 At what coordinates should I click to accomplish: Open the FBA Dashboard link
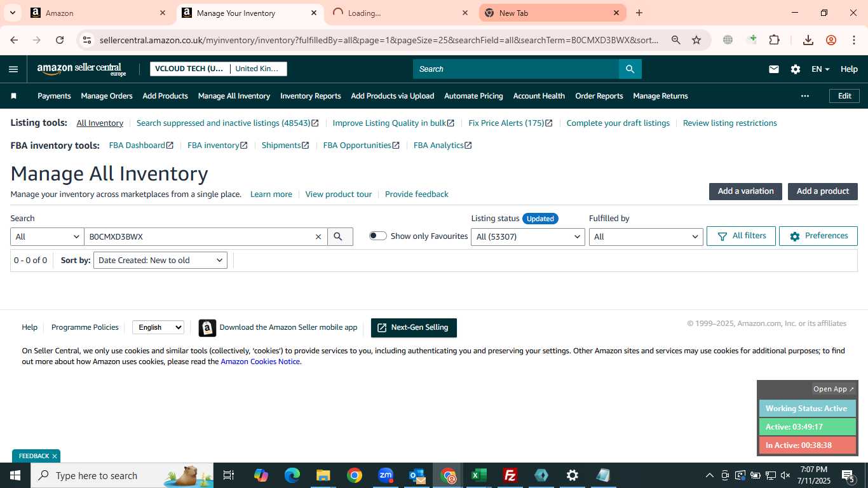tap(141, 146)
